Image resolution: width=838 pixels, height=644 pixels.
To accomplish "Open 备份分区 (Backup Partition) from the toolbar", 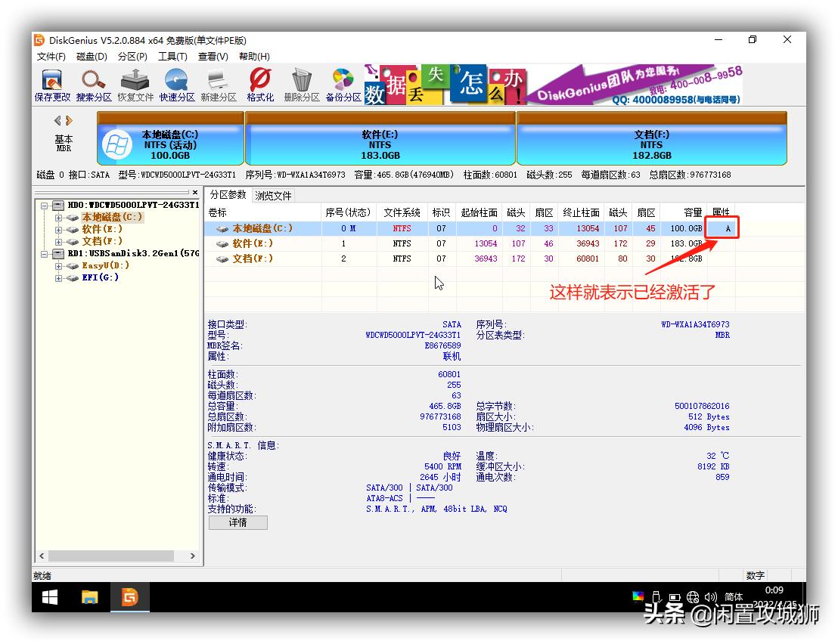I will 342,84.
